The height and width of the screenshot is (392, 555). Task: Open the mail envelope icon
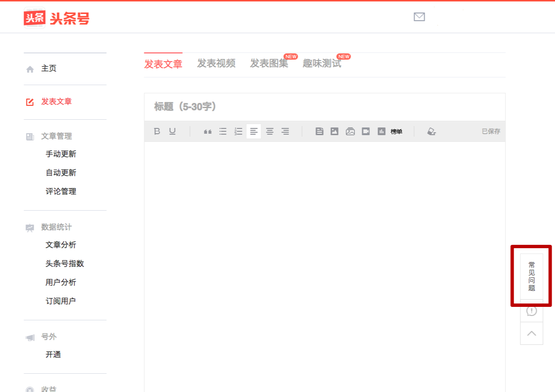pyautogui.click(x=419, y=17)
